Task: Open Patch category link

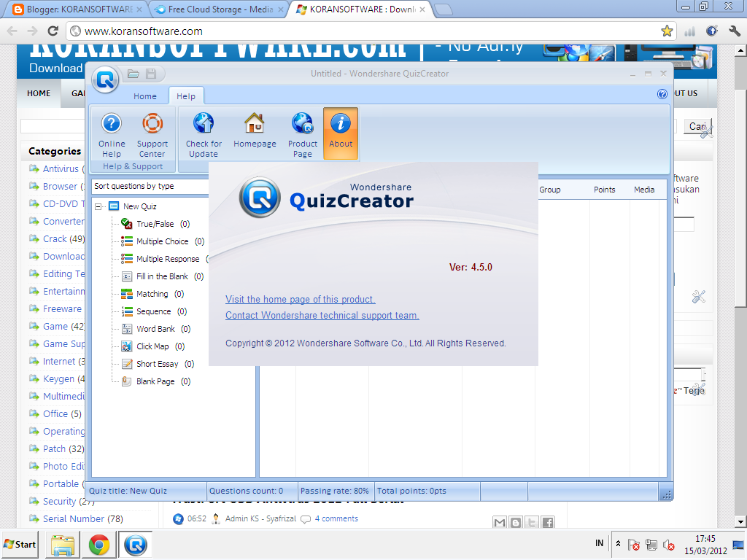Action: pos(54,449)
